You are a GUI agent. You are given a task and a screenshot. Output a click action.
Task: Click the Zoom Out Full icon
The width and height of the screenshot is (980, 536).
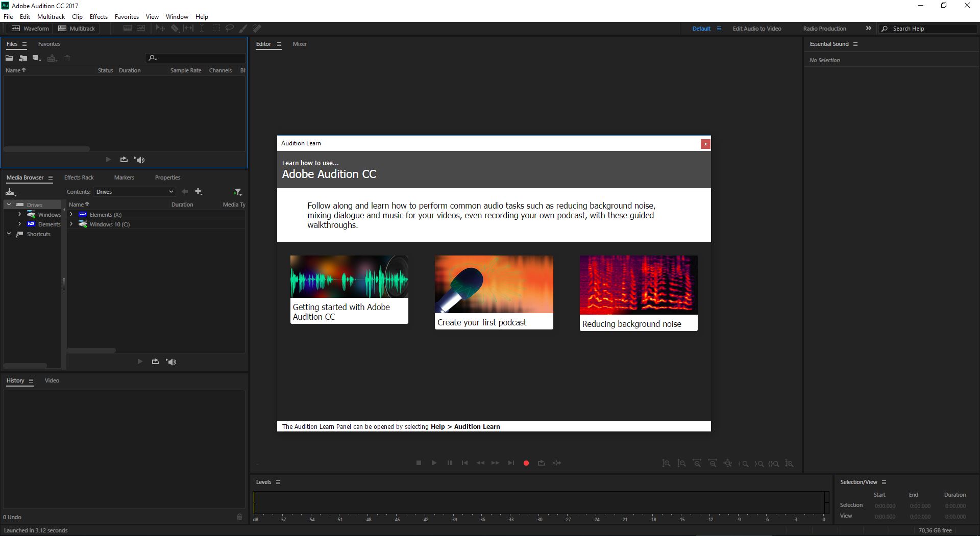(x=728, y=464)
